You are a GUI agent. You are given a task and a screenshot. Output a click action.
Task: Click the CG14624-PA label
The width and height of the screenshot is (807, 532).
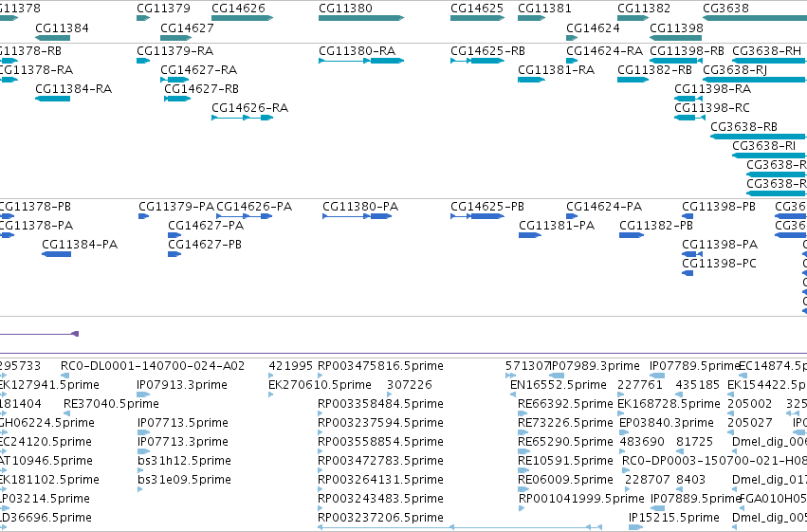coord(604,207)
